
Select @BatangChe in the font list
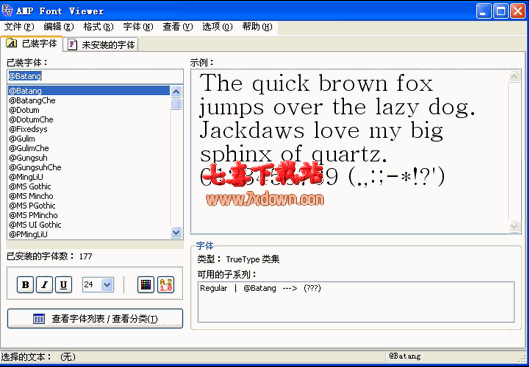pyautogui.click(x=89, y=101)
